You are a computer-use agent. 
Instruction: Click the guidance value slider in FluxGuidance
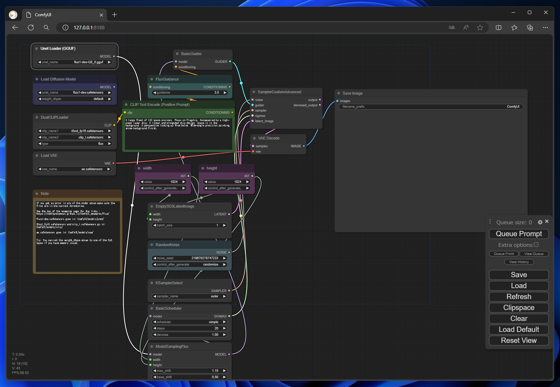coord(190,92)
